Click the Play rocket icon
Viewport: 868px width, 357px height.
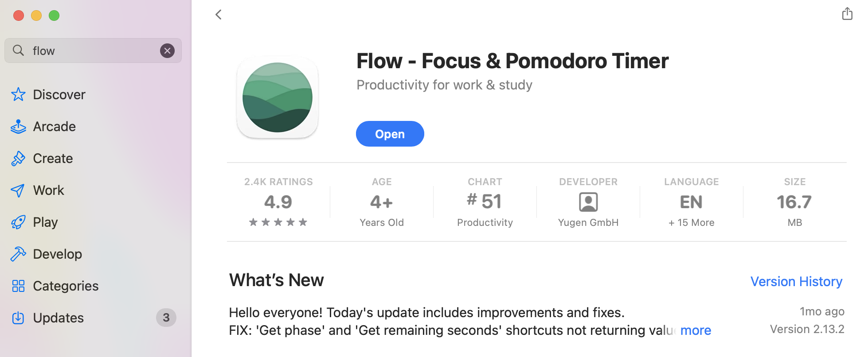coord(18,222)
